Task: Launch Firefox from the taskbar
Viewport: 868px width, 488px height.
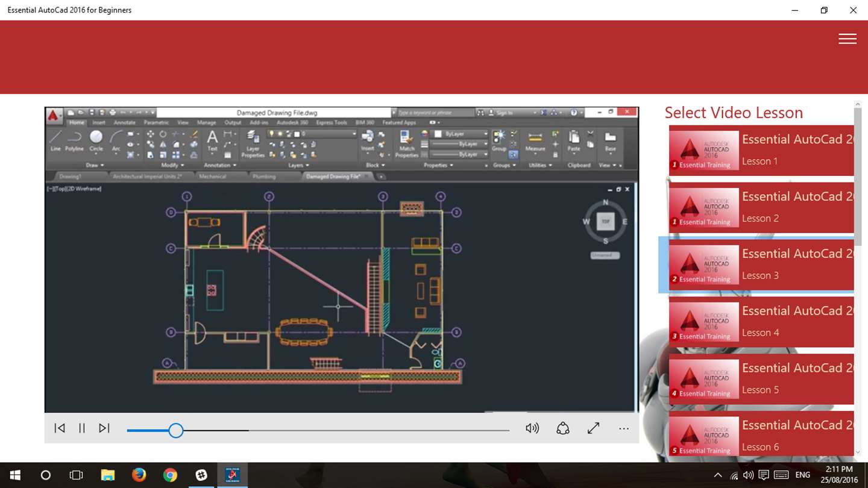Action: click(x=139, y=475)
